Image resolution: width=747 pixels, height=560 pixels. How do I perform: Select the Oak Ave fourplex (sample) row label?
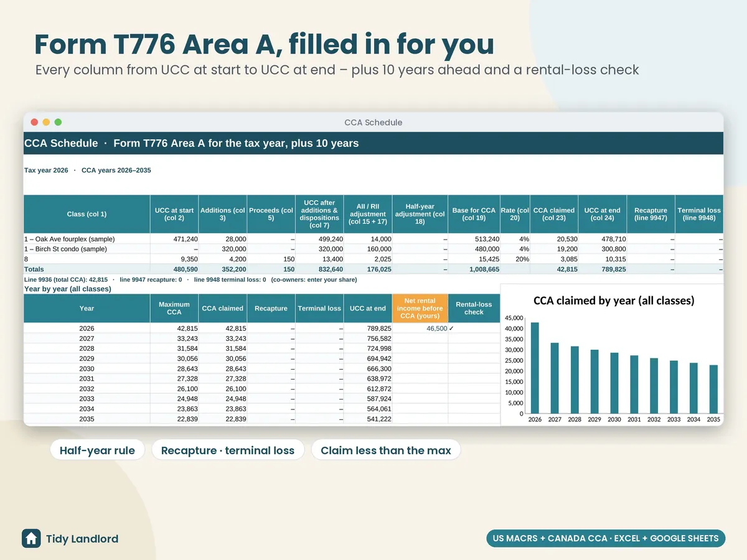[70, 239]
